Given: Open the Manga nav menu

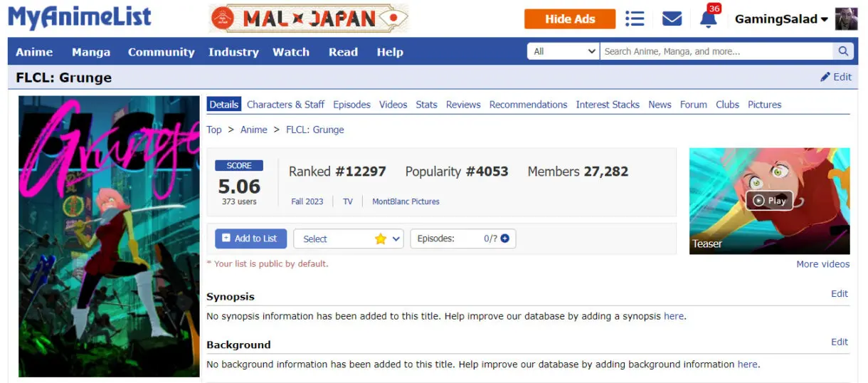Looking at the screenshot, I should pos(91,52).
